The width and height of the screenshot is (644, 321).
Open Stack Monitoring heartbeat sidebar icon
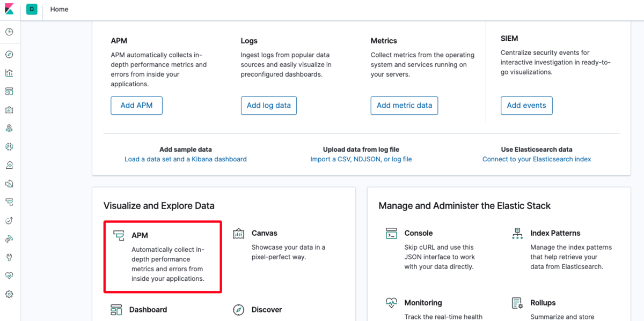click(9, 275)
